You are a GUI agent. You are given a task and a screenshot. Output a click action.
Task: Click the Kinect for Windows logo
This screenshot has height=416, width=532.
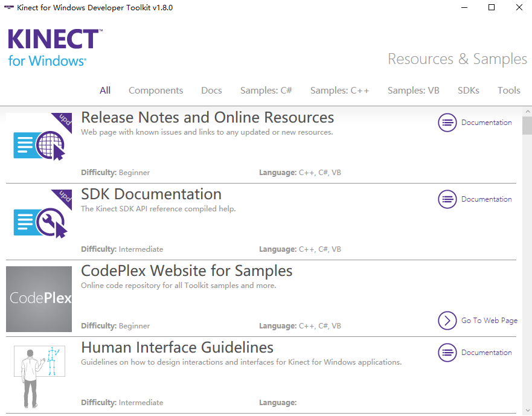coord(54,47)
